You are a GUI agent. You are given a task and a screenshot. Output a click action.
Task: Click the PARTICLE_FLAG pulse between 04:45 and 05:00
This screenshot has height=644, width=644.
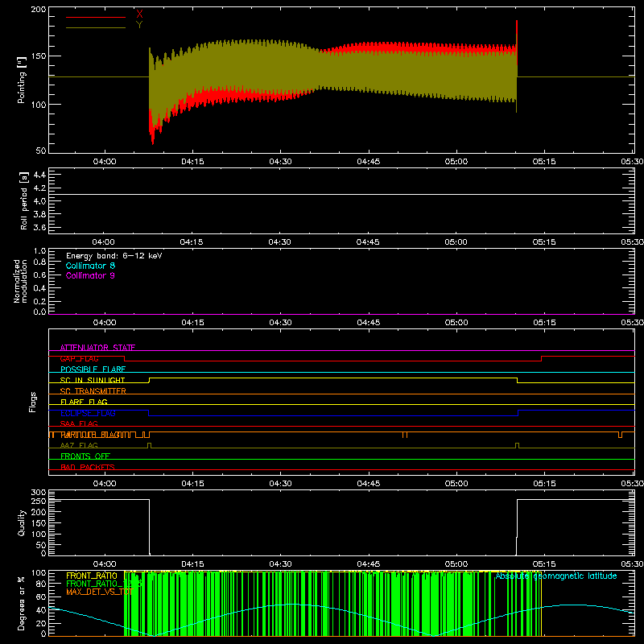click(405, 435)
